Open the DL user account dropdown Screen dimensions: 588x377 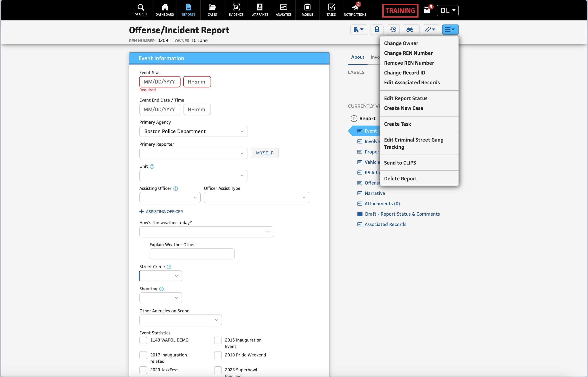point(447,11)
